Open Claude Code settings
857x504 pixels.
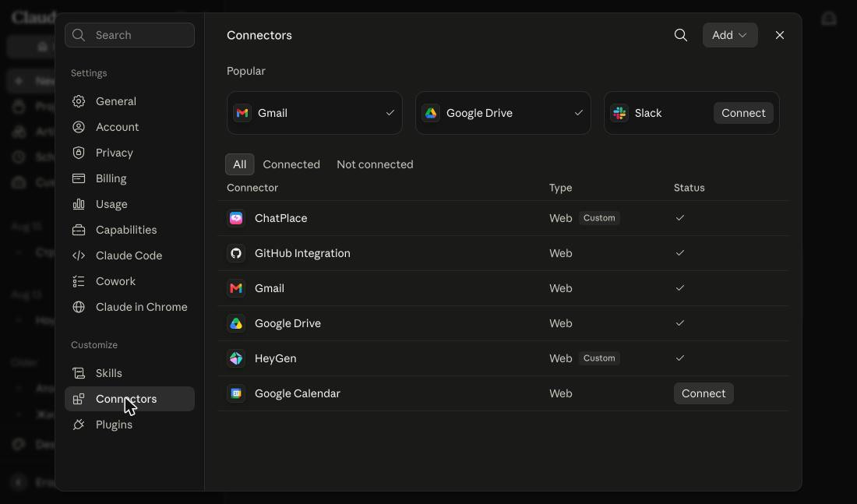pyautogui.click(x=129, y=256)
